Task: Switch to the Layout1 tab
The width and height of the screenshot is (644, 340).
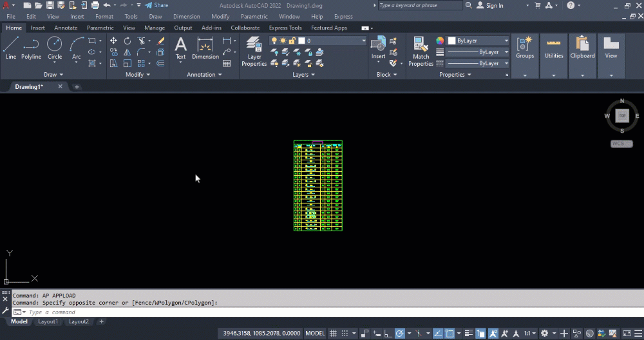Action: click(x=48, y=321)
